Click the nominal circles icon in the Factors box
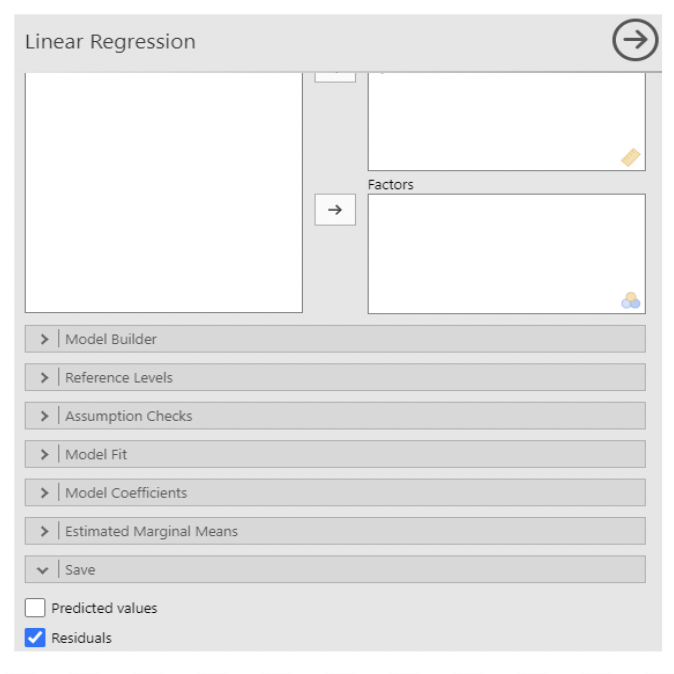 pyautogui.click(x=630, y=300)
